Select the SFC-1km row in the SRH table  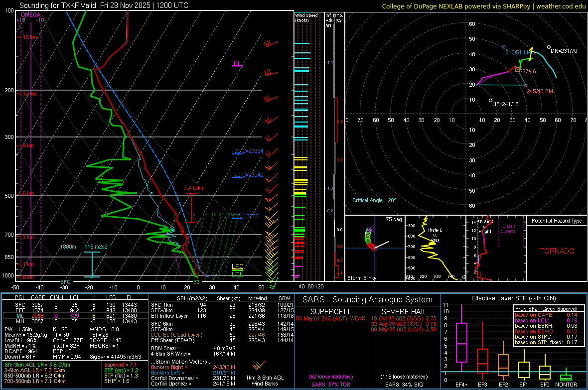(x=222, y=305)
